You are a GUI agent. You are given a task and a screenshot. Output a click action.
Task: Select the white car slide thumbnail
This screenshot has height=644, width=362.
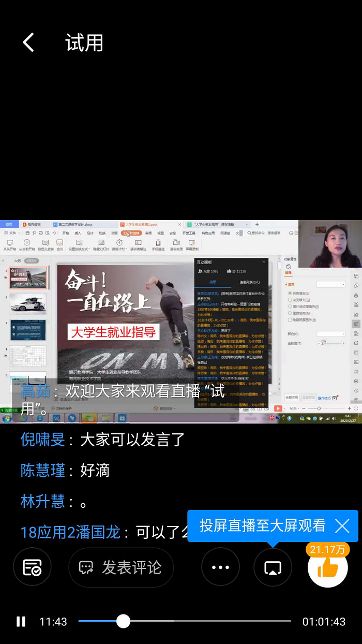coord(27,304)
